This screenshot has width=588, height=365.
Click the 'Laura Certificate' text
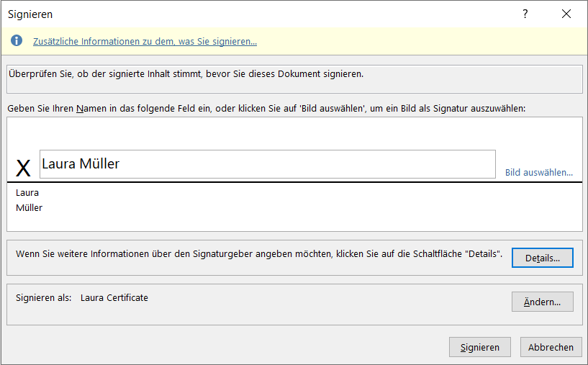pyautogui.click(x=114, y=298)
